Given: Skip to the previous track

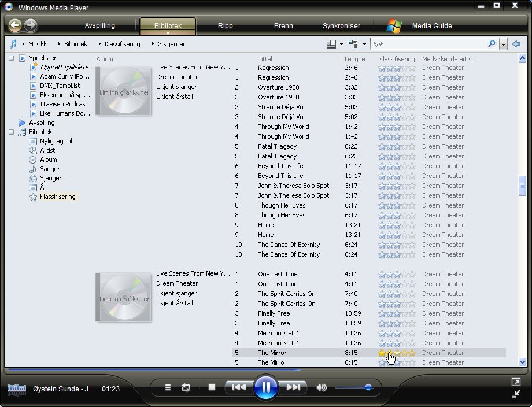Looking at the screenshot, I should 239,387.
